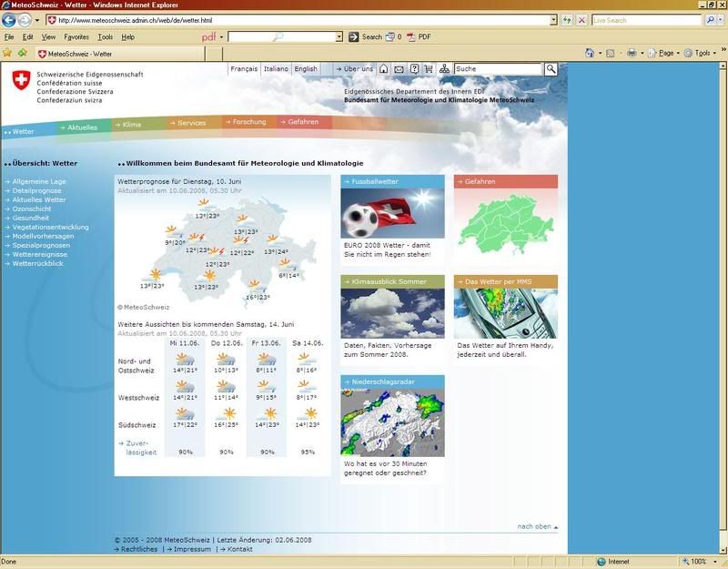Click the PDF toolbar Search arrow button

click(x=354, y=36)
